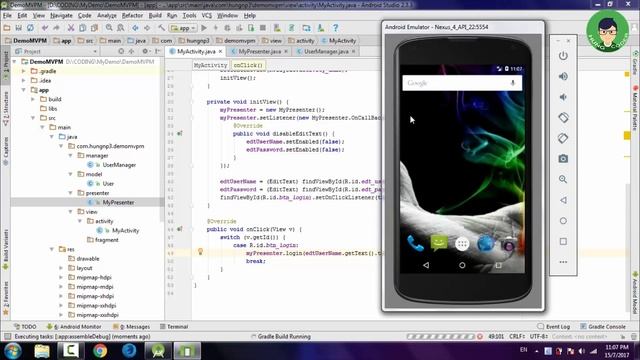
Task: Click the onClick() breadcrumb in editor
Action: pos(248,65)
